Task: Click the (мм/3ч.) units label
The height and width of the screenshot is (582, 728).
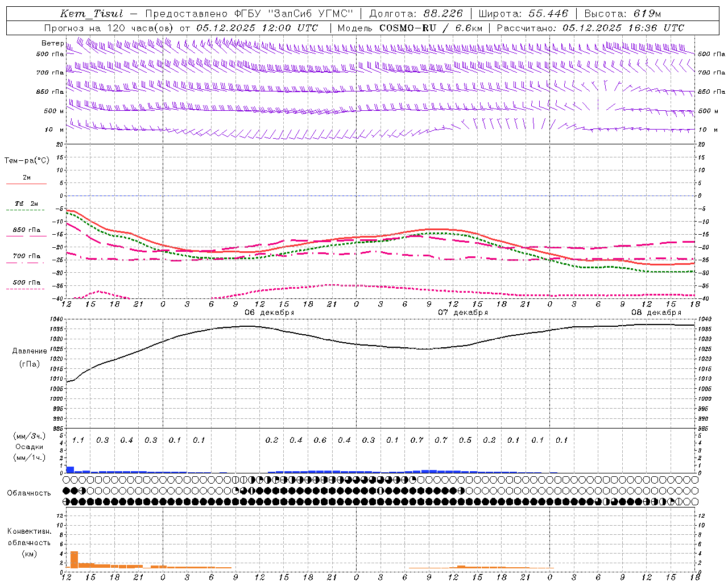Action: coord(30,436)
